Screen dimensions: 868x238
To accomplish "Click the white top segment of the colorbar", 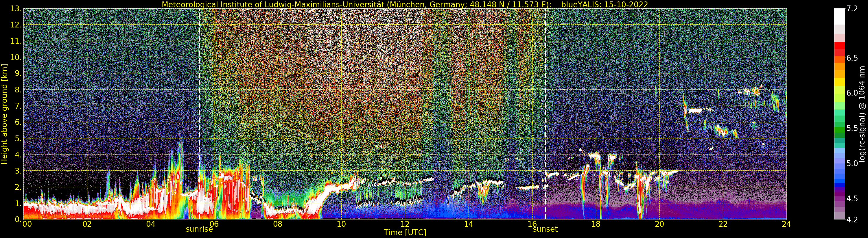I will coord(839,17).
